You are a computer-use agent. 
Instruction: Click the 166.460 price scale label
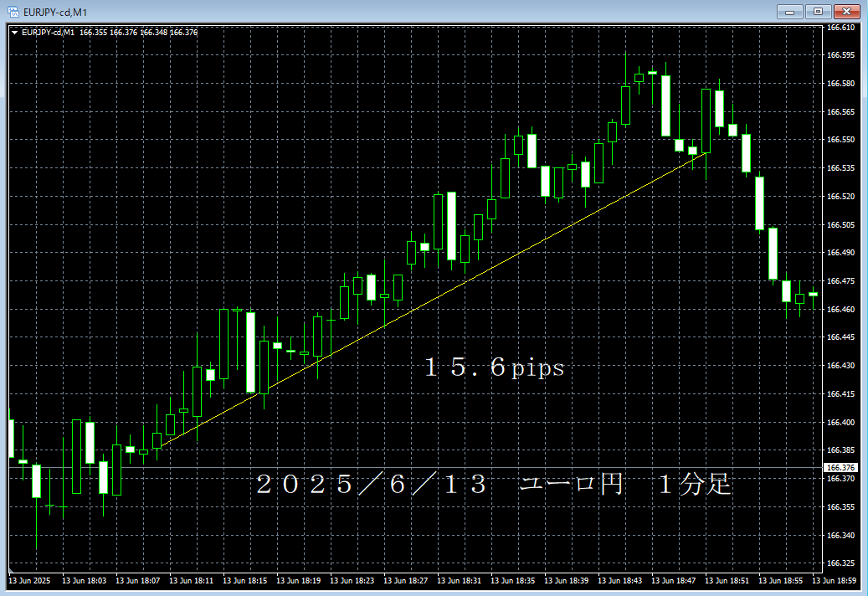[x=840, y=310]
